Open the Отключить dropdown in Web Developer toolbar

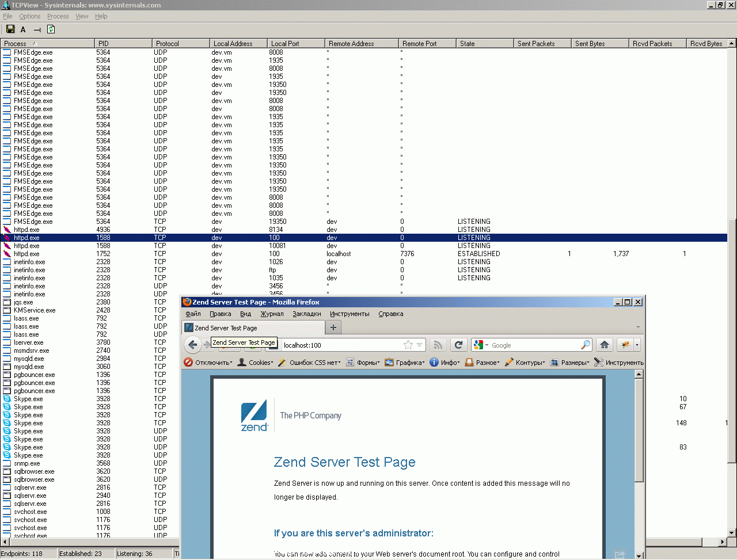pyautogui.click(x=208, y=363)
